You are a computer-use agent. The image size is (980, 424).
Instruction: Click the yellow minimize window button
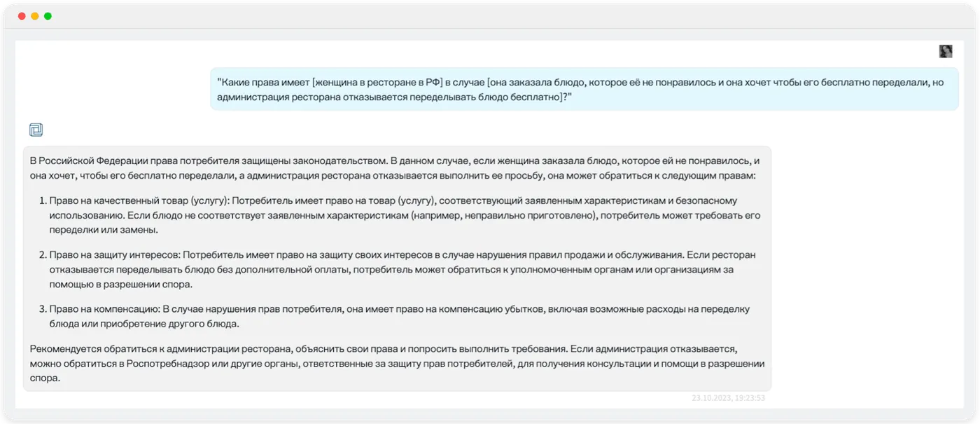click(35, 16)
